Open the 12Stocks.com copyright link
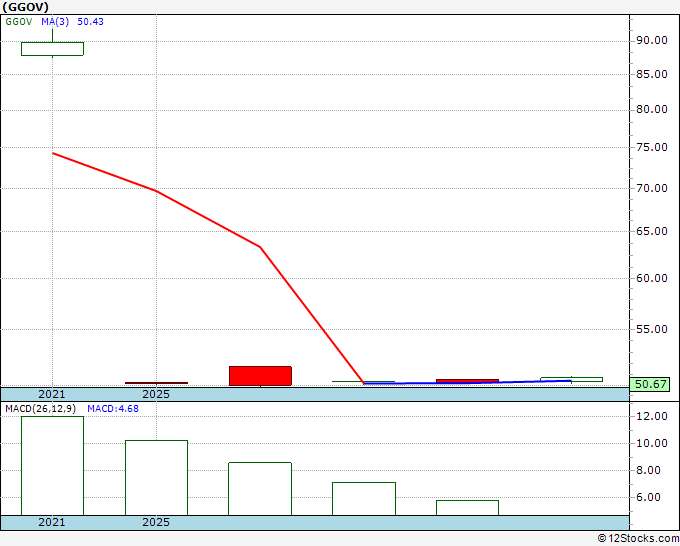Screen dimensions: 680x546 point(638,538)
